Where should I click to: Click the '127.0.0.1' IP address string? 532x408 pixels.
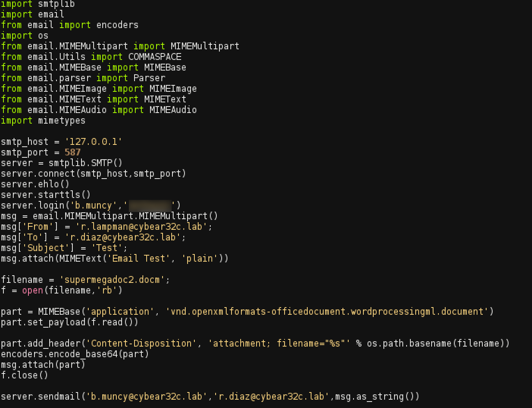tap(94, 141)
